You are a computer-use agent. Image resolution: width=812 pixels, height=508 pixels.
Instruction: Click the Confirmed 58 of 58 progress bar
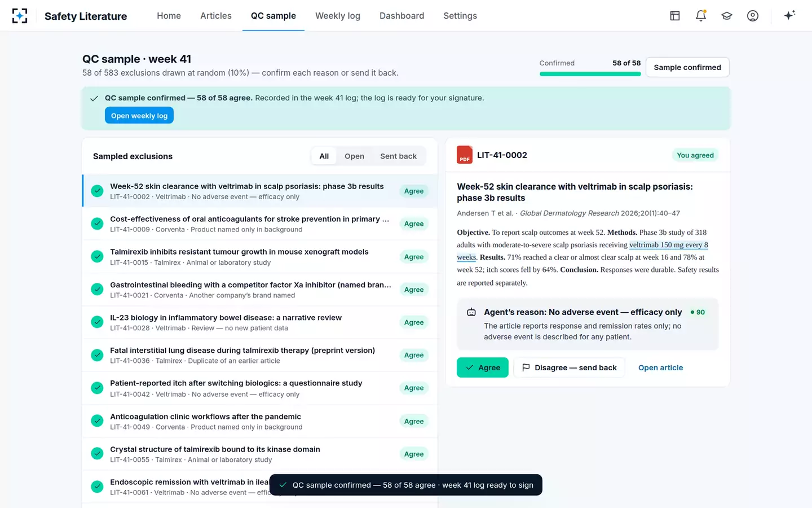point(590,73)
